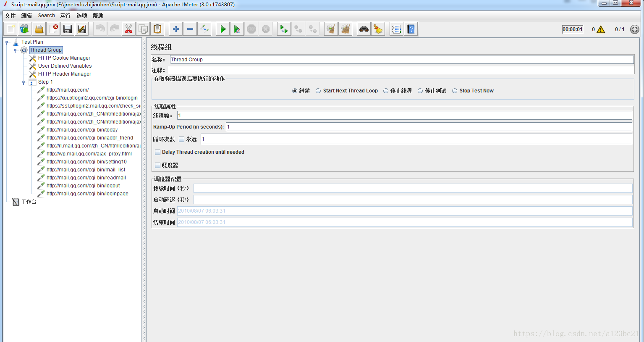Image resolution: width=644 pixels, height=342 pixels.
Task: Select the http://mail.qq.com/ sampler
Action: pyautogui.click(x=68, y=90)
